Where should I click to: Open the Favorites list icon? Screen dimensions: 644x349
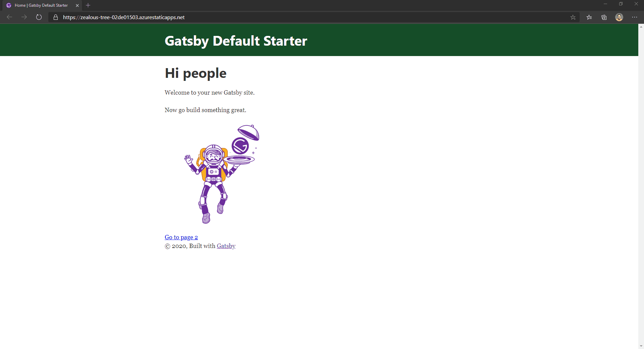589,17
